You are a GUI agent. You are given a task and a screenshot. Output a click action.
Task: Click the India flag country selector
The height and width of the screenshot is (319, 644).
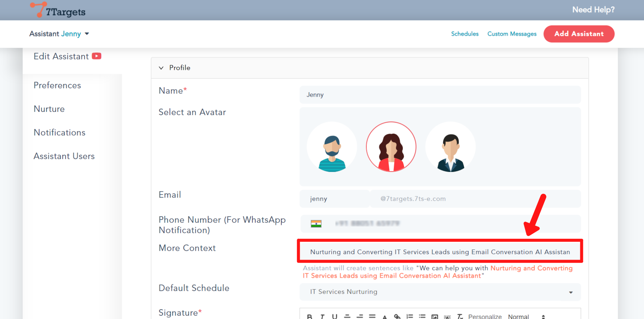point(316,224)
